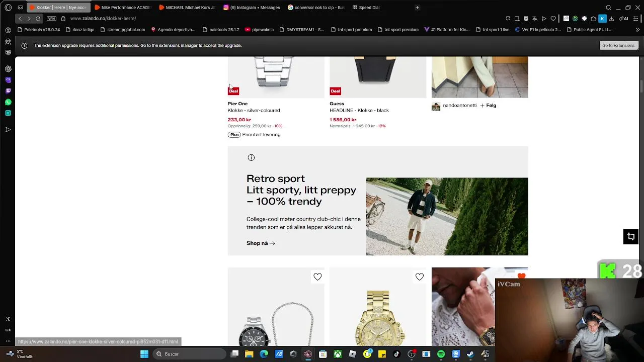644x362 pixels.
Task: Open the Paletools v26.0.24 bookmark
Action: click(x=39, y=30)
